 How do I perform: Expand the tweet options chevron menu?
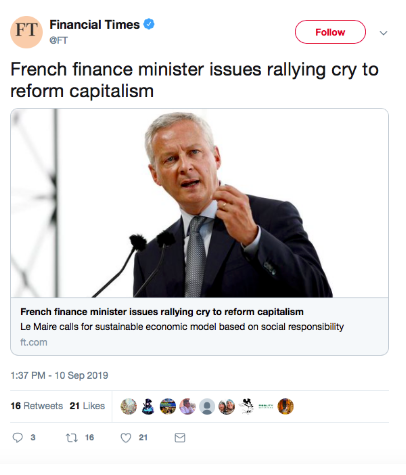tap(383, 33)
